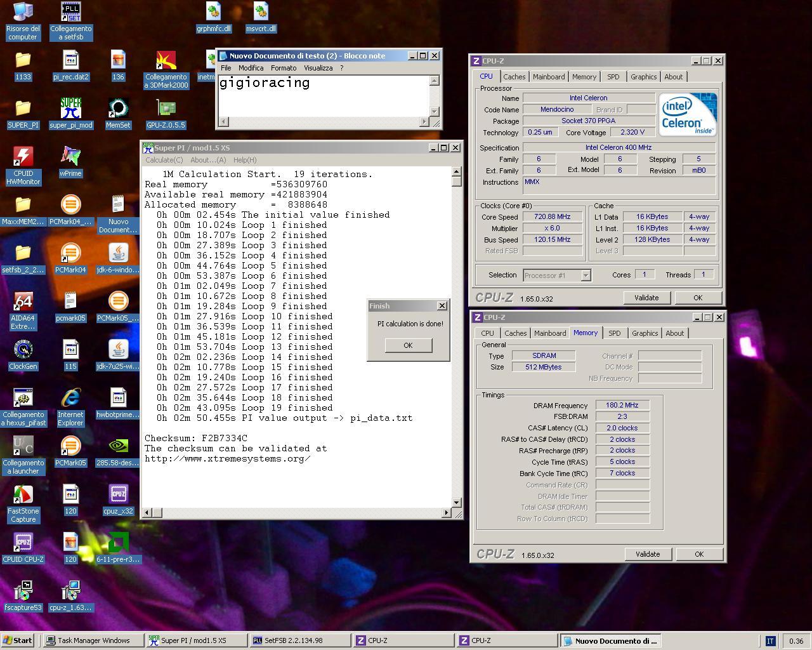The image size is (812, 650).
Task: Open hwbotprime file icon
Action: click(x=118, y=404)
